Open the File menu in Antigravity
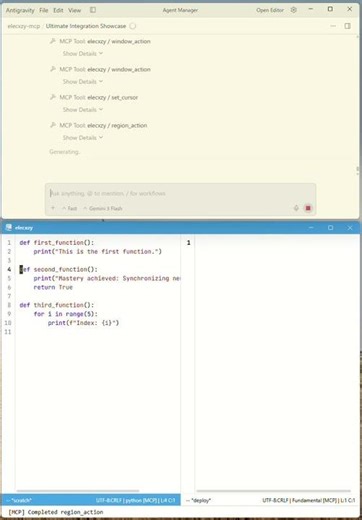362x520 pixels. tap(44, 10)
